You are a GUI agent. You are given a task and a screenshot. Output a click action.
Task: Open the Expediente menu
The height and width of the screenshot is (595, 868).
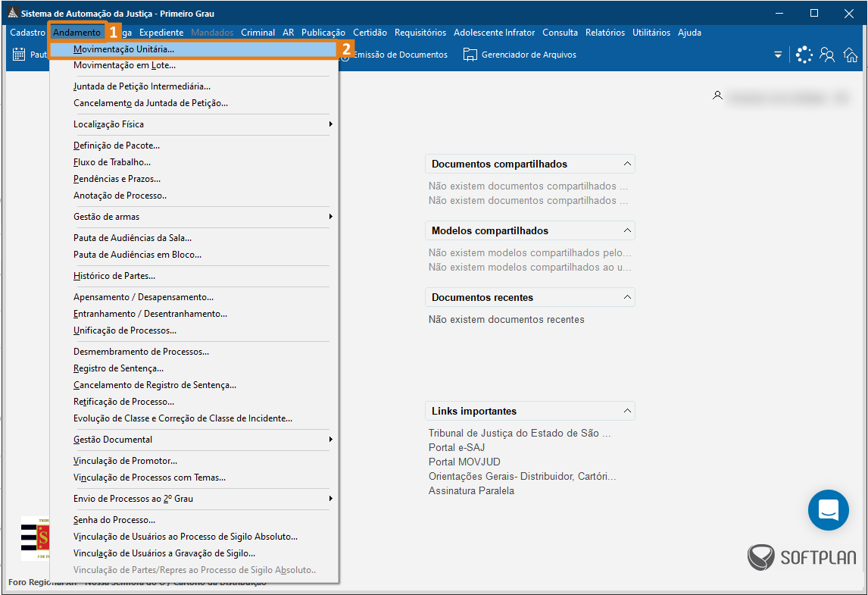[161, 32]
